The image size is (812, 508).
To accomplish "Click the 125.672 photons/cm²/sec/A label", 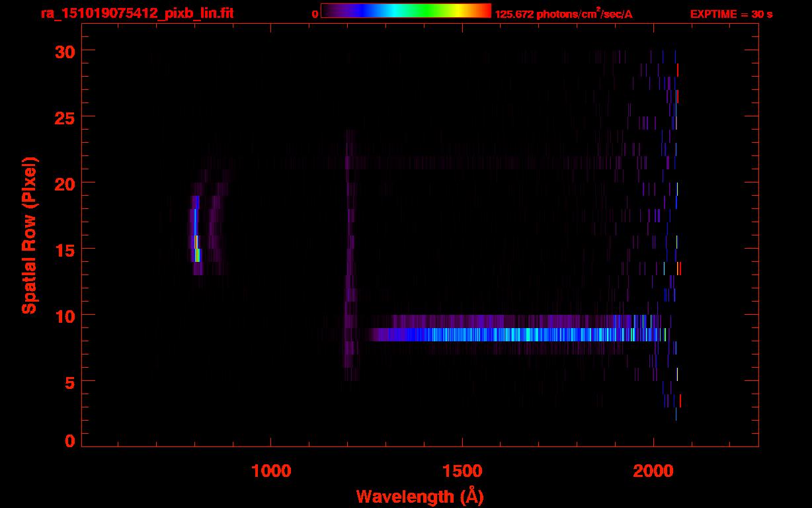I will (x=563, y=13).
